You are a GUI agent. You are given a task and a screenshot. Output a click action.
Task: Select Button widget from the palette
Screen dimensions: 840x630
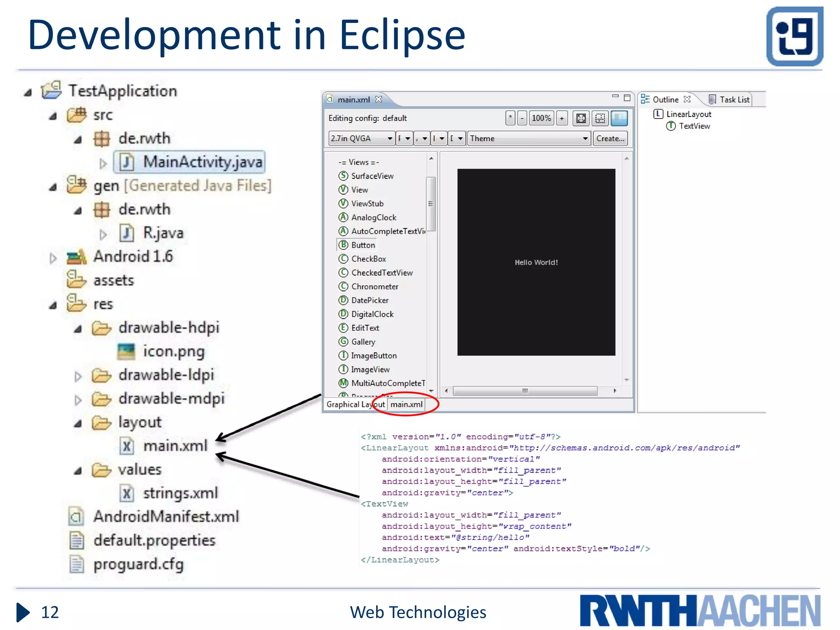357,245
